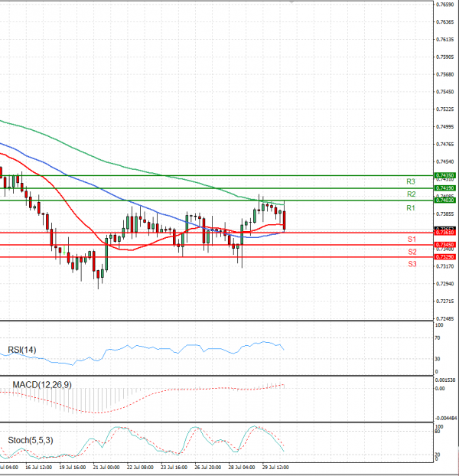Click the Stoch(5,5,3) indicator label
The height and width of the screenshot is (476, 459).
[x=31, y=440]
